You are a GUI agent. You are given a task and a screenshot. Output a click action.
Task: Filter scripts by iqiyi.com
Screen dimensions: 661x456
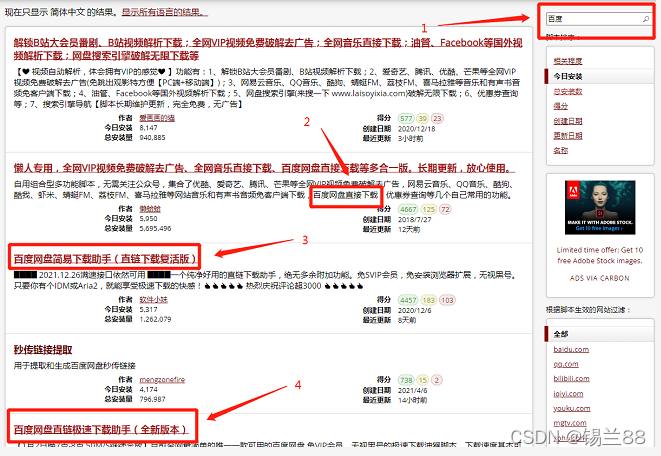tap(568, 394)
